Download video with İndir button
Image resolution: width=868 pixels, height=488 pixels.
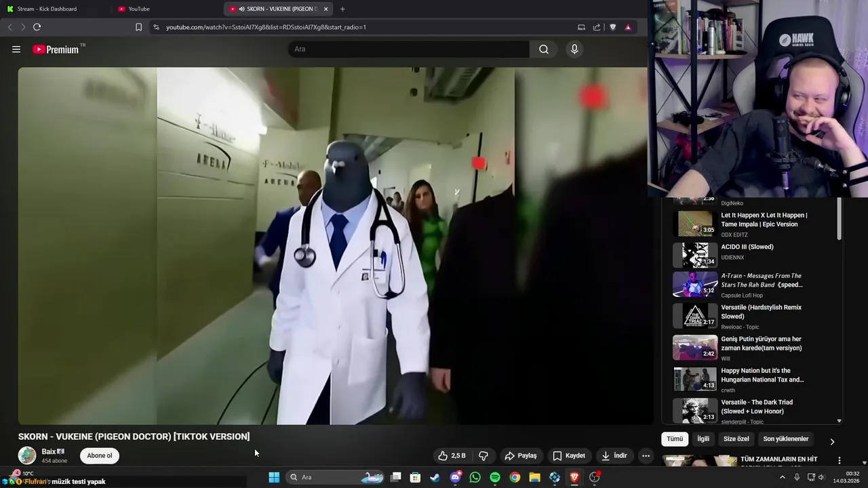point(614,455)
